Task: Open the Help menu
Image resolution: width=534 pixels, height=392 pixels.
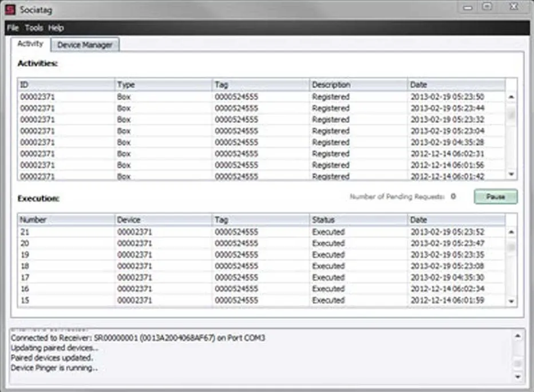Action: 56,27
